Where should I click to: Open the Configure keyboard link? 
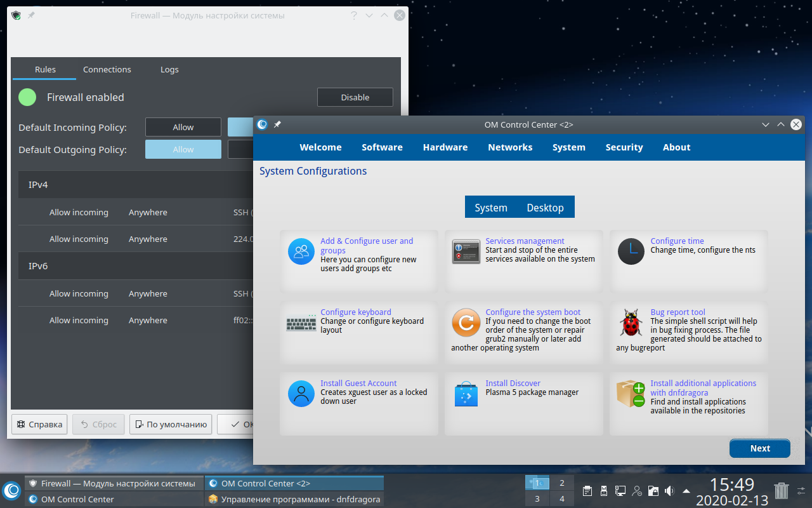coord(356,312)
